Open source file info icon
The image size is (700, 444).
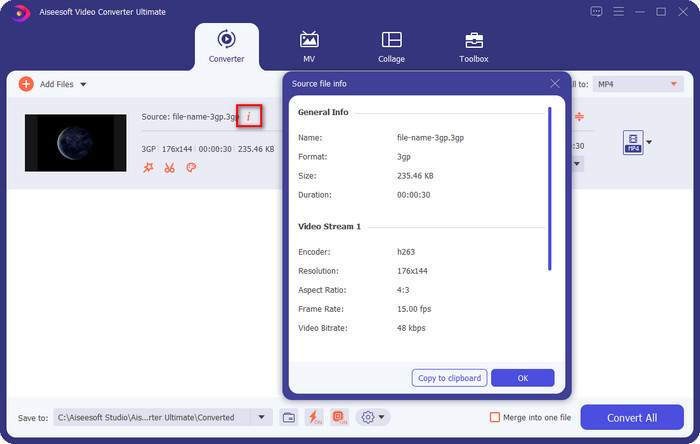[249, 116]
